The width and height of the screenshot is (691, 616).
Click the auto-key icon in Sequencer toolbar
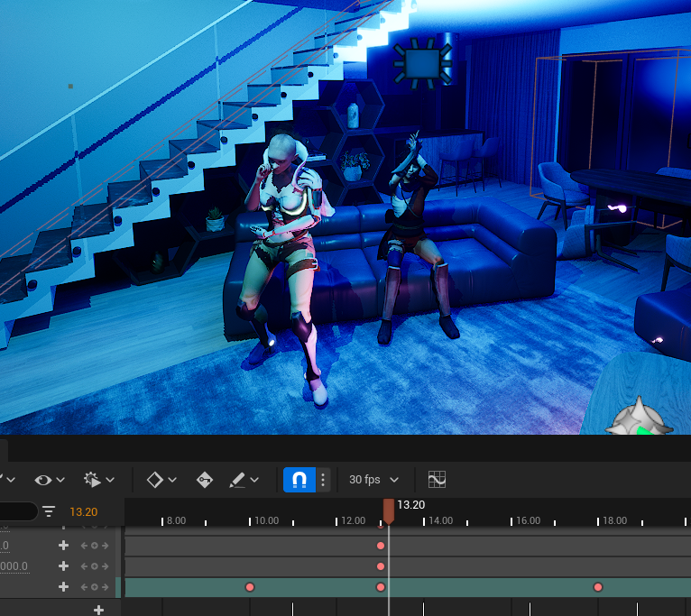(204, 480)
